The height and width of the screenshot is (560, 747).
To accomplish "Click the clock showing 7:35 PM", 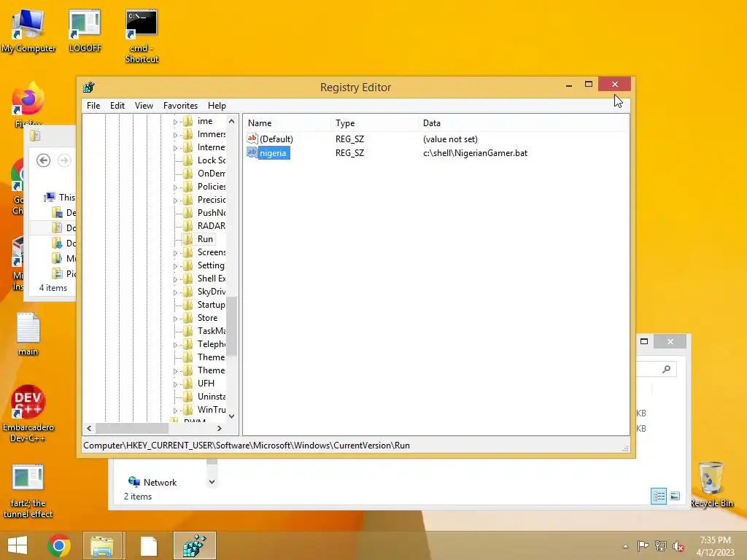I will tap(715, 540).
